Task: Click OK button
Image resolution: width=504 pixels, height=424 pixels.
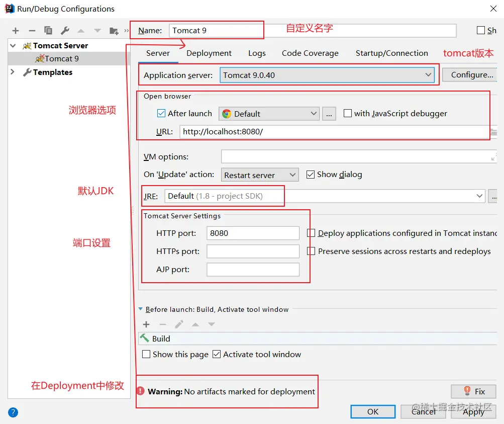Action: tap(373, 412)
